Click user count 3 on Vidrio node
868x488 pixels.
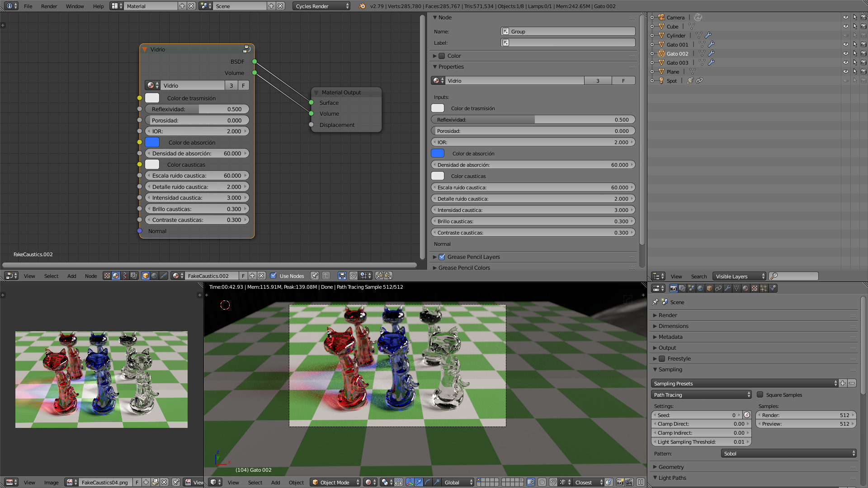(231, 85)
